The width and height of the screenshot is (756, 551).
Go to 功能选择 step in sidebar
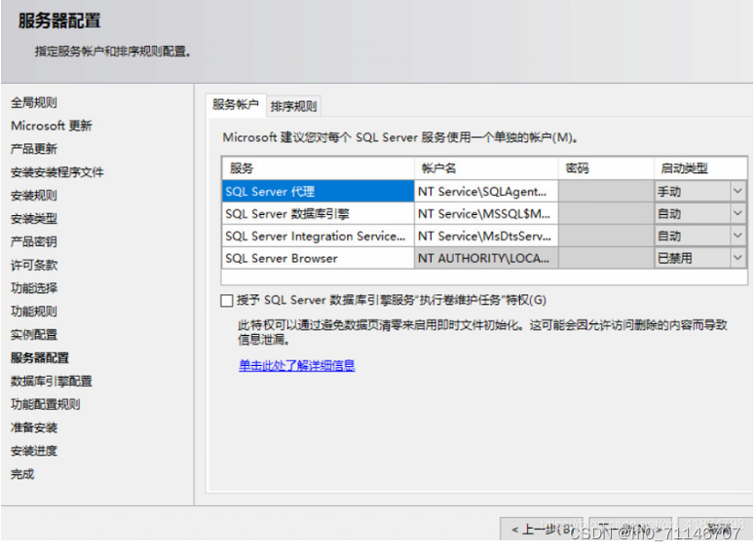[34, 288]
